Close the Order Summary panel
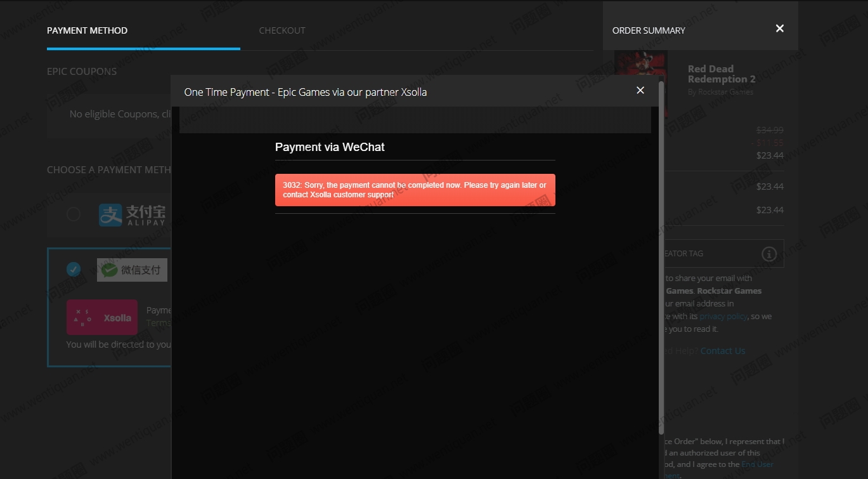This screenshot has width=868, height=479. coord(779,29)
